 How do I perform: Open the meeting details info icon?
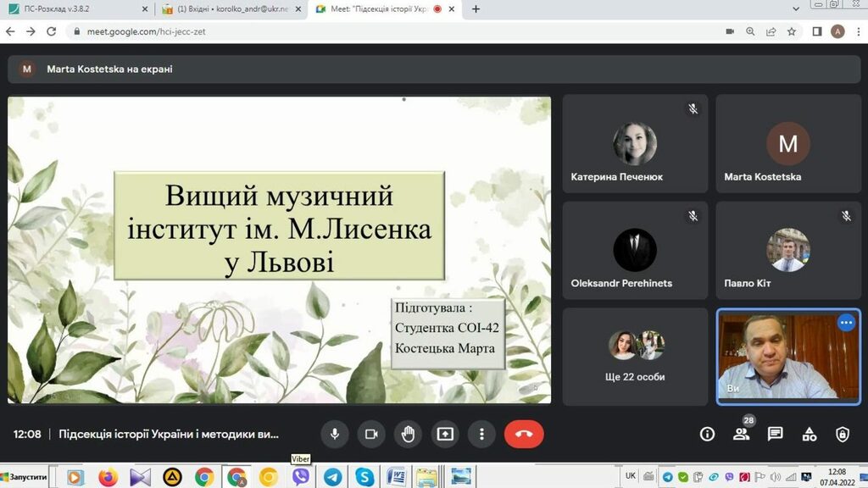point(707,434)
